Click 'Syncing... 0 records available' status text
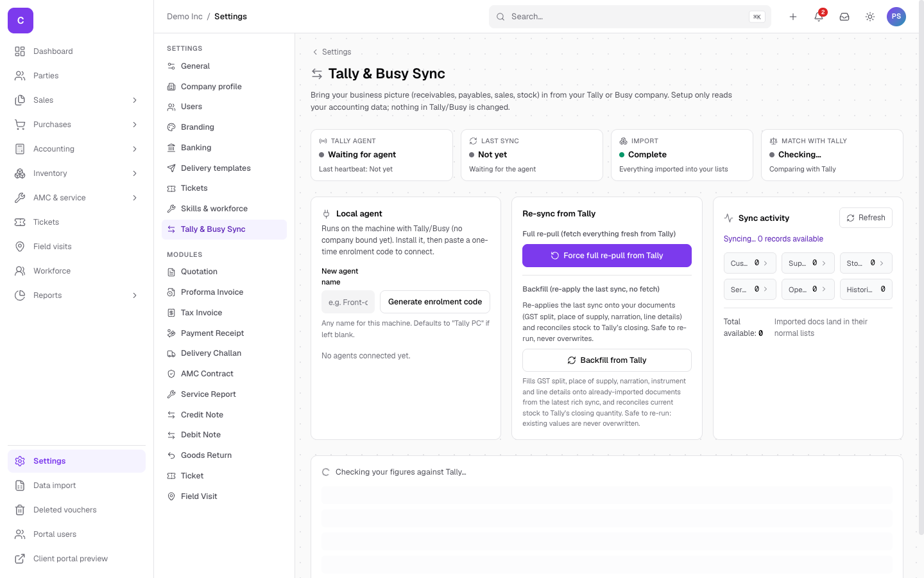Viewport: 924px width, 578px height. click(x=773, y=239)
